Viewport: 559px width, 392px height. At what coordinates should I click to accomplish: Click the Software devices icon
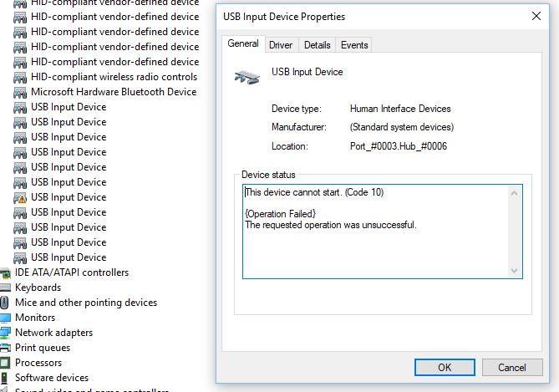[4, 378]
